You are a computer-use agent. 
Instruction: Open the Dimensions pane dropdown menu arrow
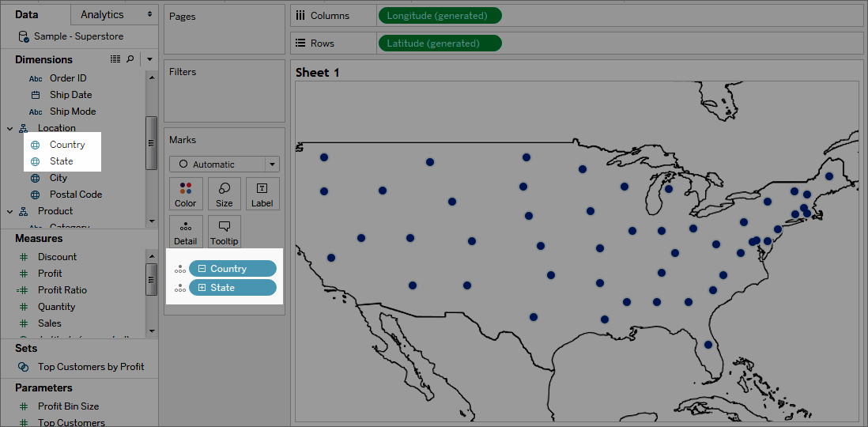pyautogui.click(x=149, y=59)
